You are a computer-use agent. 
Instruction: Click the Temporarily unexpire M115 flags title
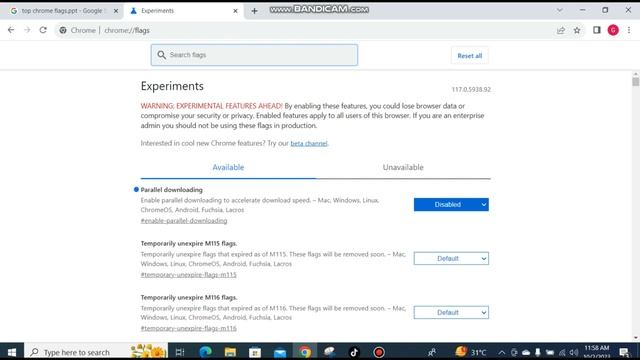[189, 243]
